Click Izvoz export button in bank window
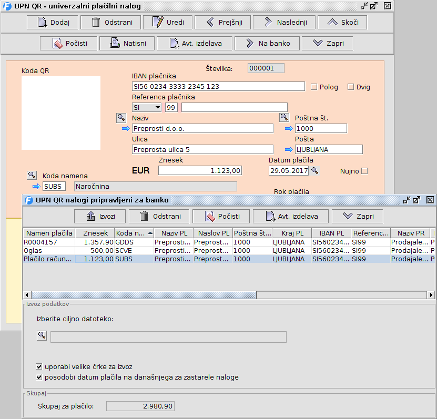This screenshot has height=419, width=437. tap(100, 216)
